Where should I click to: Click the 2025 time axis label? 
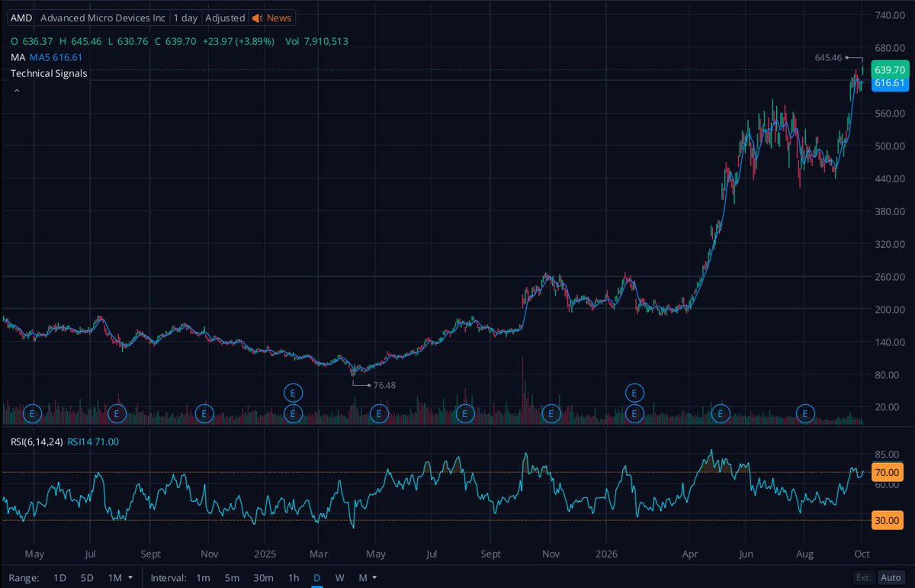[265, 553]
